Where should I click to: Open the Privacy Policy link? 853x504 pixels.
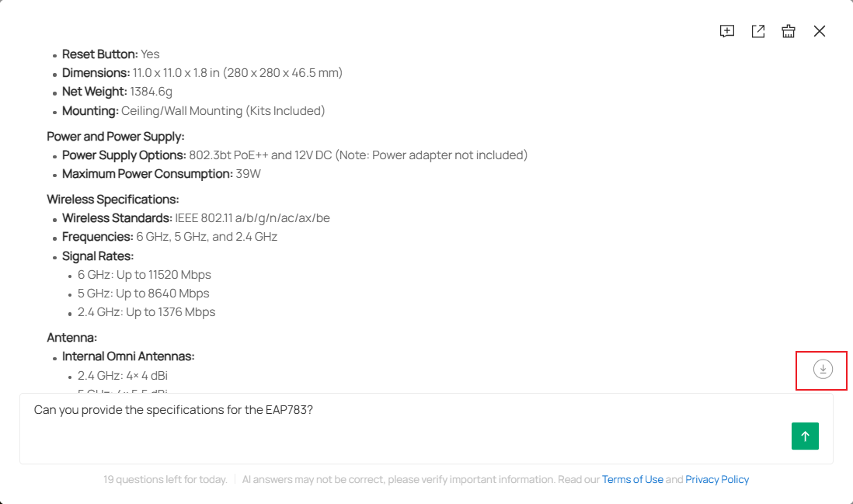pos(717,480)
